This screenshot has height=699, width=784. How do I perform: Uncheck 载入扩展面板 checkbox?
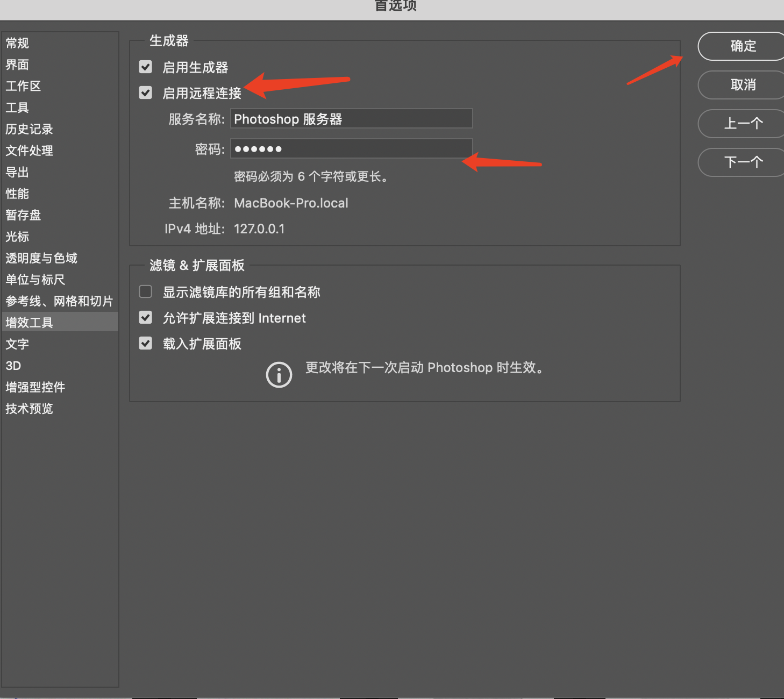pyautogui.click(x=146, y=343)
